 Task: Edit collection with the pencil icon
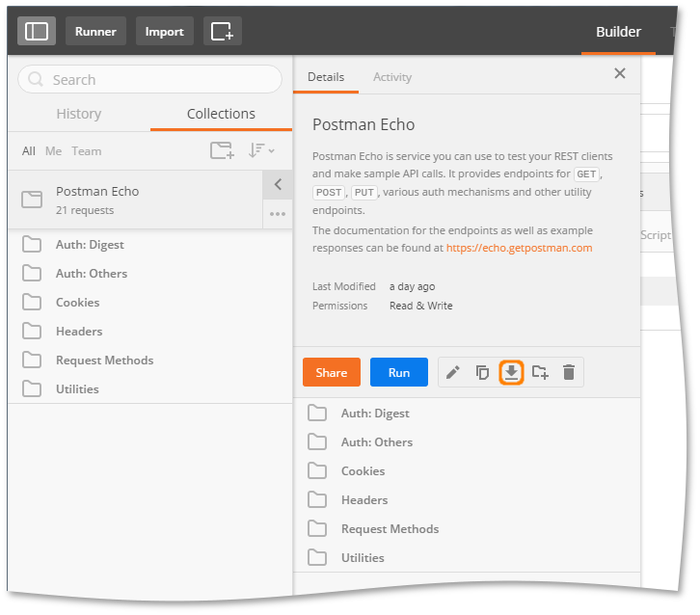coord(452,372)
